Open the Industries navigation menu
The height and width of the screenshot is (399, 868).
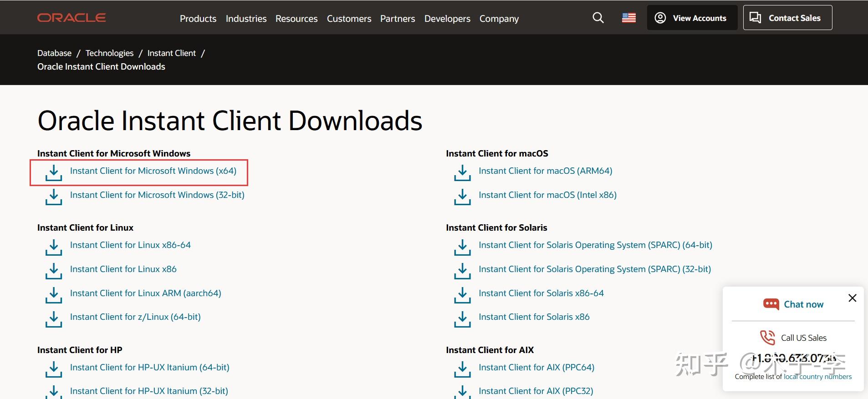click(246, 19)
